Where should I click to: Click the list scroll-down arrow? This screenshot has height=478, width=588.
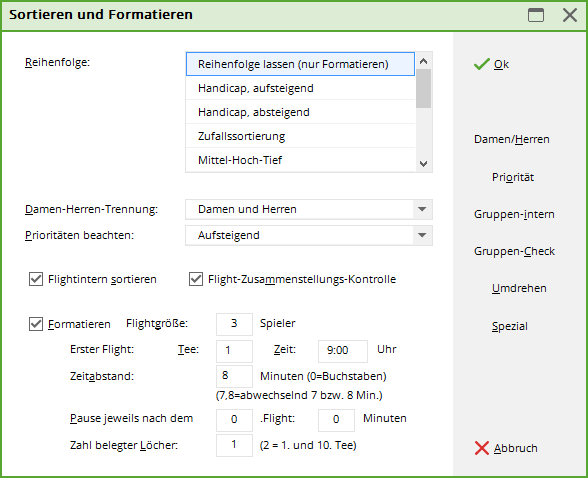[x=424, y=163]
